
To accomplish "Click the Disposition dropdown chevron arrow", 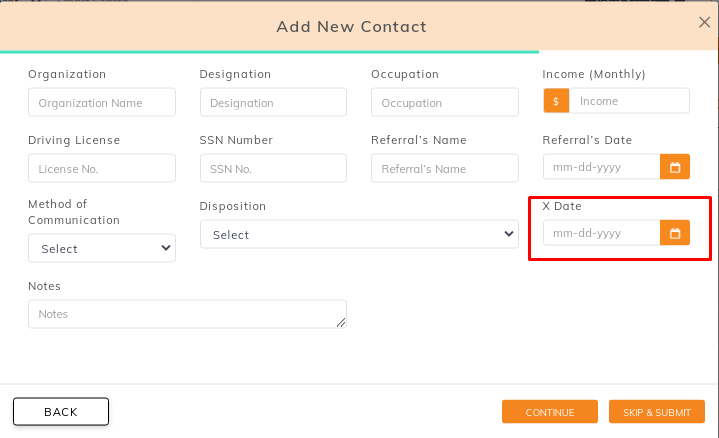I will (509, 234).
